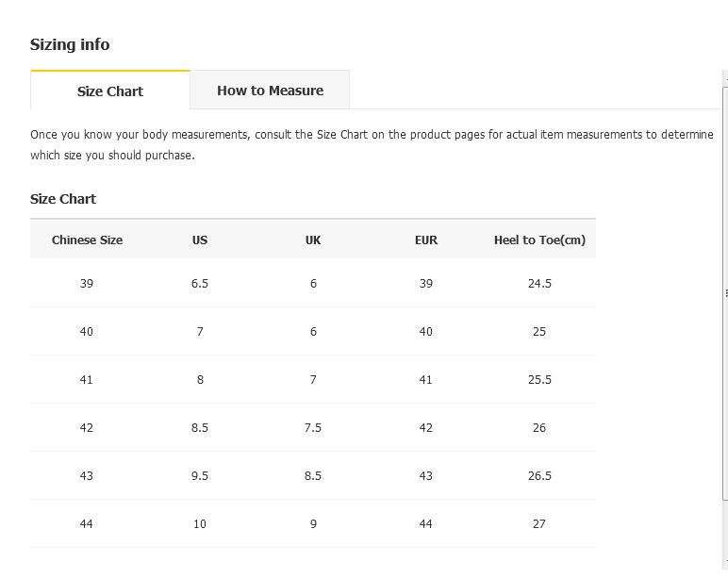Click the Chinese Size column header
728x579 pixels.
(x=87, y=240)
